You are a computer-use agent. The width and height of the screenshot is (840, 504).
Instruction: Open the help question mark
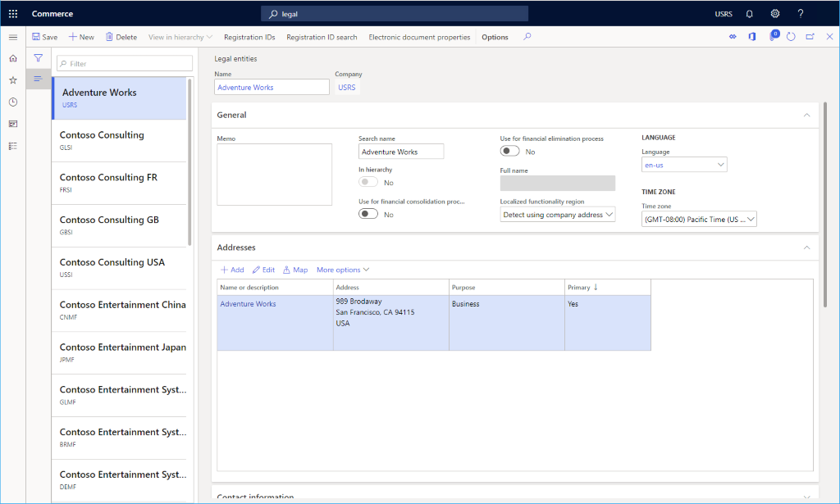coord(801,14)
